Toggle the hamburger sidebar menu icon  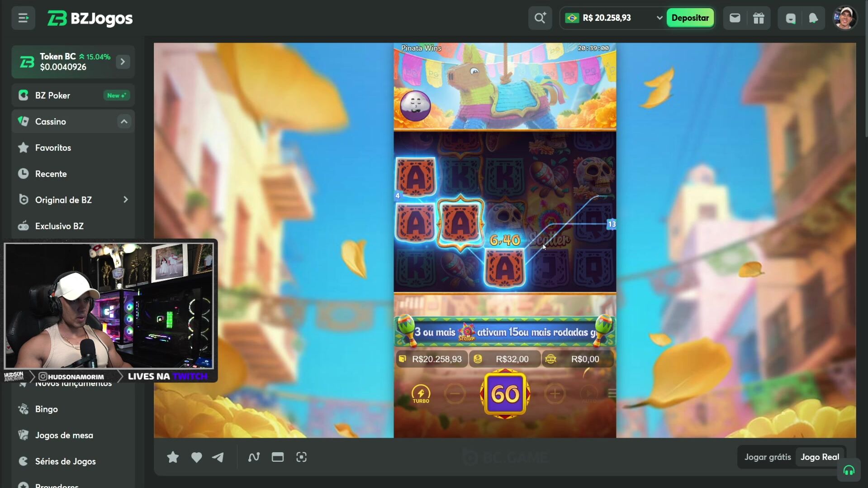pos(23,18)
